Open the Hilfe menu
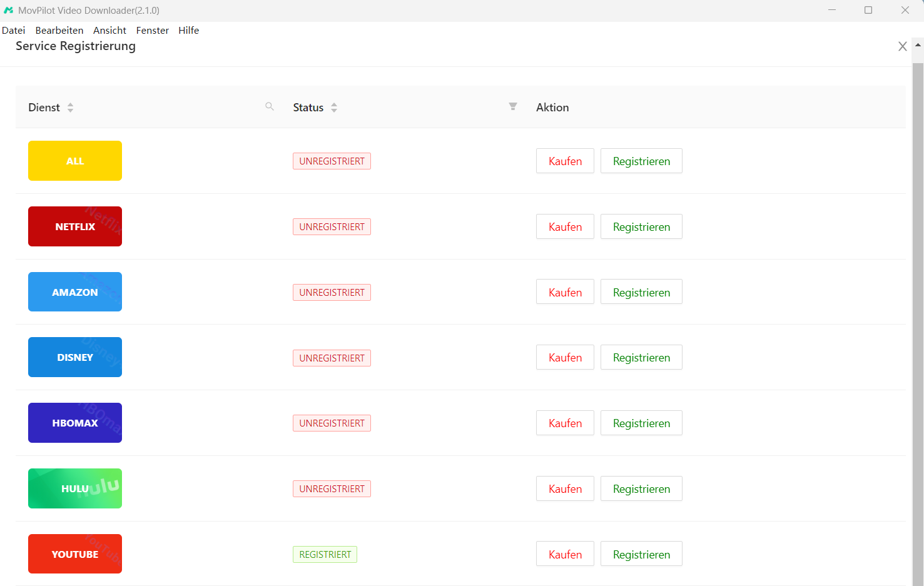The image size is (924, 586). [188, 30]
